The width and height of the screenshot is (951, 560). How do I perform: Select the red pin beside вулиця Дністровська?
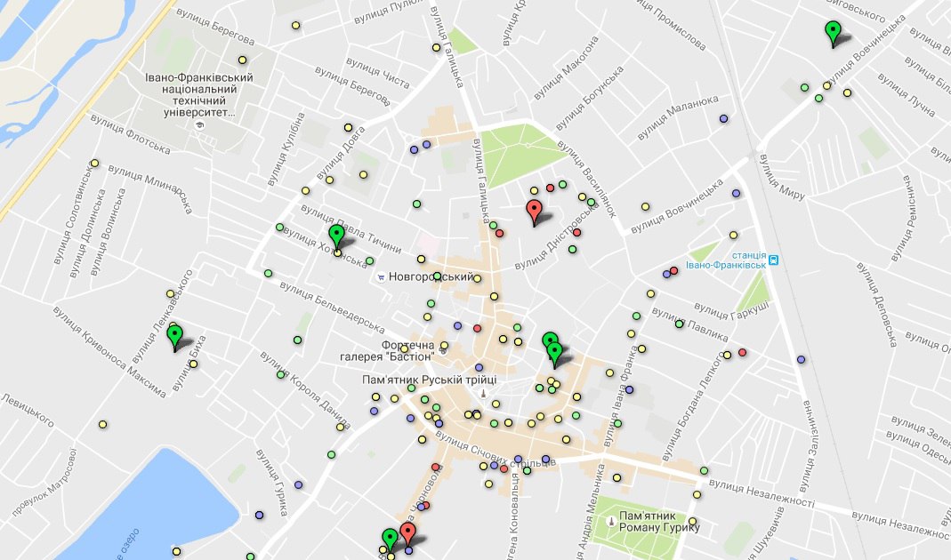[x=534, y=212]
